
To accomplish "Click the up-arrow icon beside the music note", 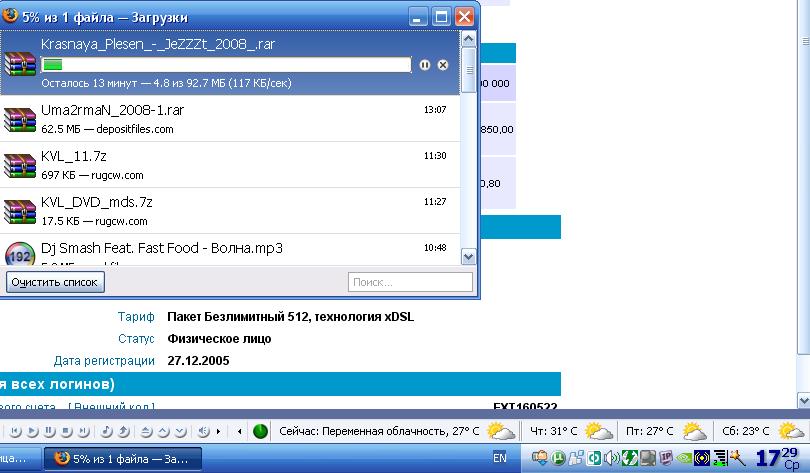I will 123,431.
